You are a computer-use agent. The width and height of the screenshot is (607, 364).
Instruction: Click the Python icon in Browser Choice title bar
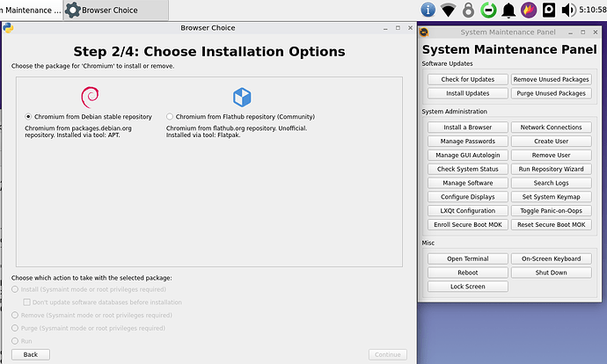(8, 28)
